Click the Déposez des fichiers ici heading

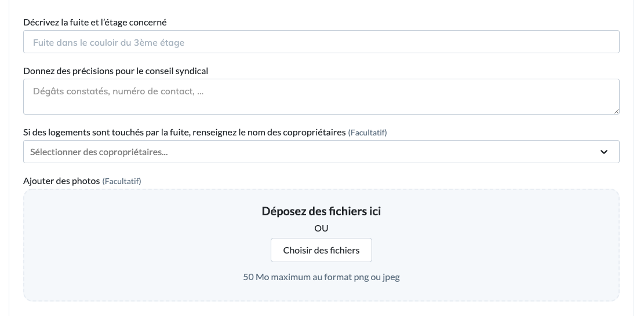321,211
